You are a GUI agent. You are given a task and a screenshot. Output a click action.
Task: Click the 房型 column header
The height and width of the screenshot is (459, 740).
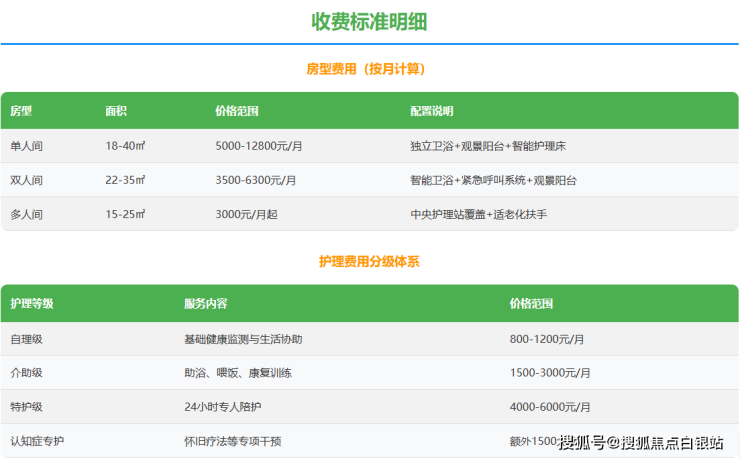click(x=22, y=111)
